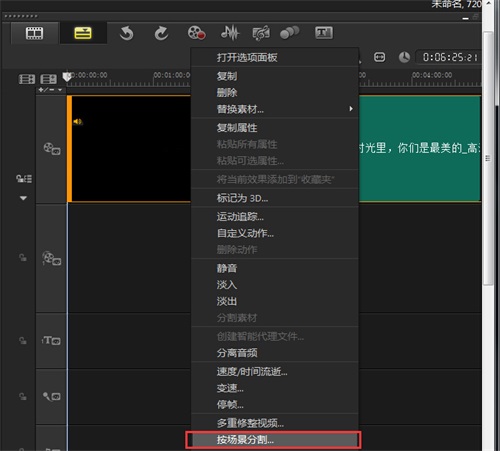Click the playhead marker on ruler
The image size is (500, 451).
pyautogui.click(x=67, y=77)
